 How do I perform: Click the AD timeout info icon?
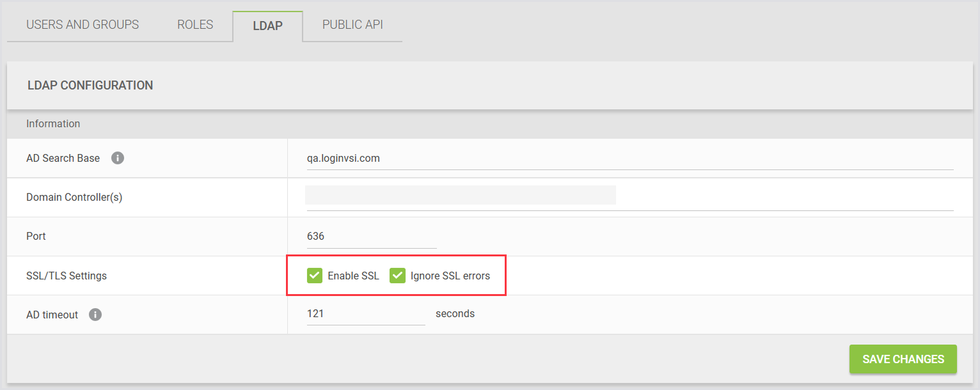[x=95, y=315]
